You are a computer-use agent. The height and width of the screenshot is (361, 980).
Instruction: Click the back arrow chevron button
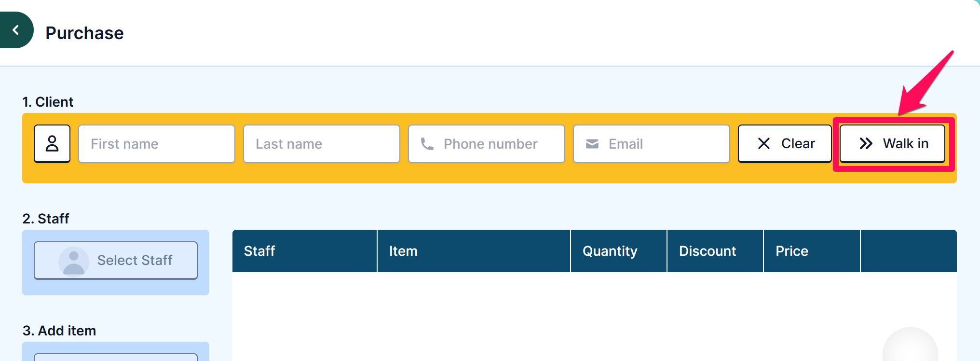[16, 30]
